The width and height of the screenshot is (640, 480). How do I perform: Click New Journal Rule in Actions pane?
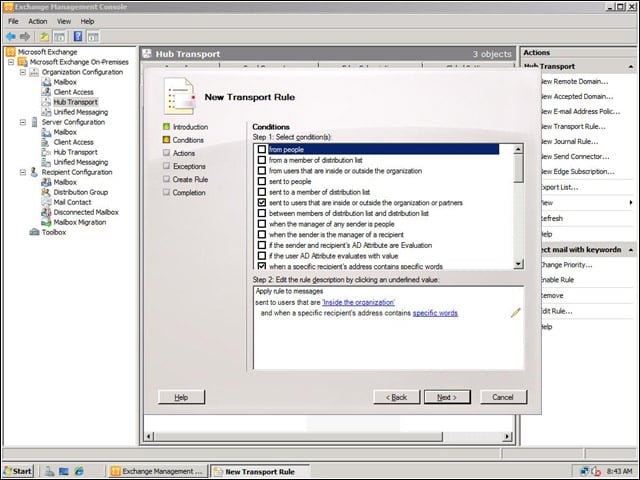[x=569, y=141]
